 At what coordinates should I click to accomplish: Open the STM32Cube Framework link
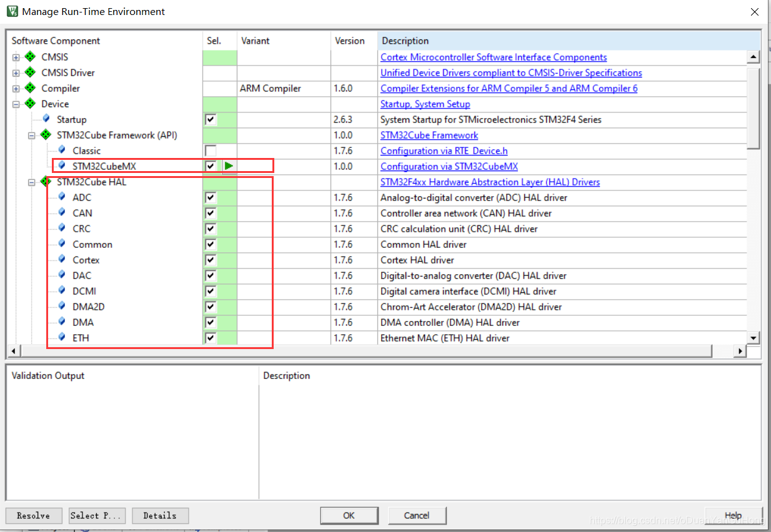[429, 135]
